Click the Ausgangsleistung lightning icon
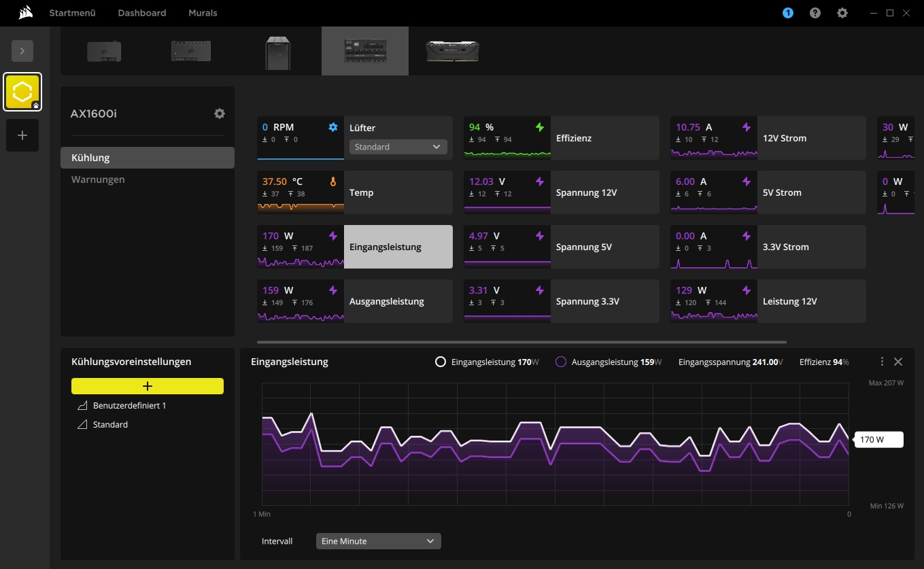Image resolution: width=924 pixels, height=569 pixels. (333, 290)
